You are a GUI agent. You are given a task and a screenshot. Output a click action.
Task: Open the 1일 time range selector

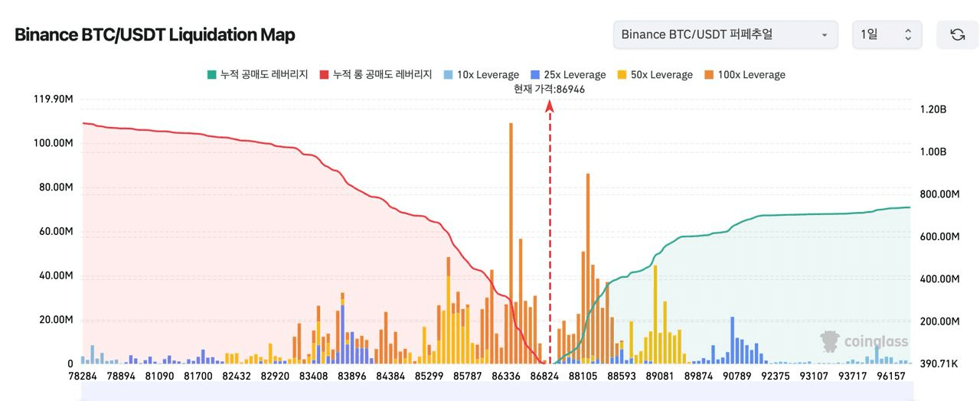click(887, 34)
